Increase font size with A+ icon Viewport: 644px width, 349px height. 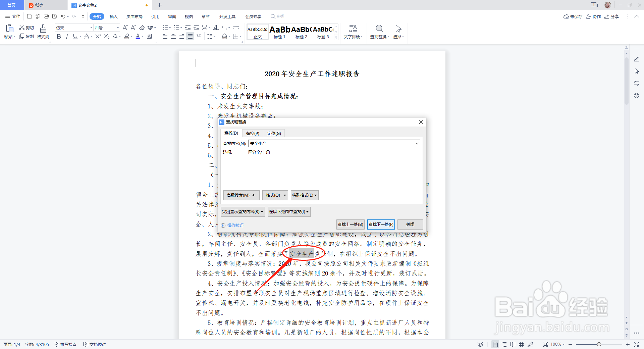(x=125, y=28)
